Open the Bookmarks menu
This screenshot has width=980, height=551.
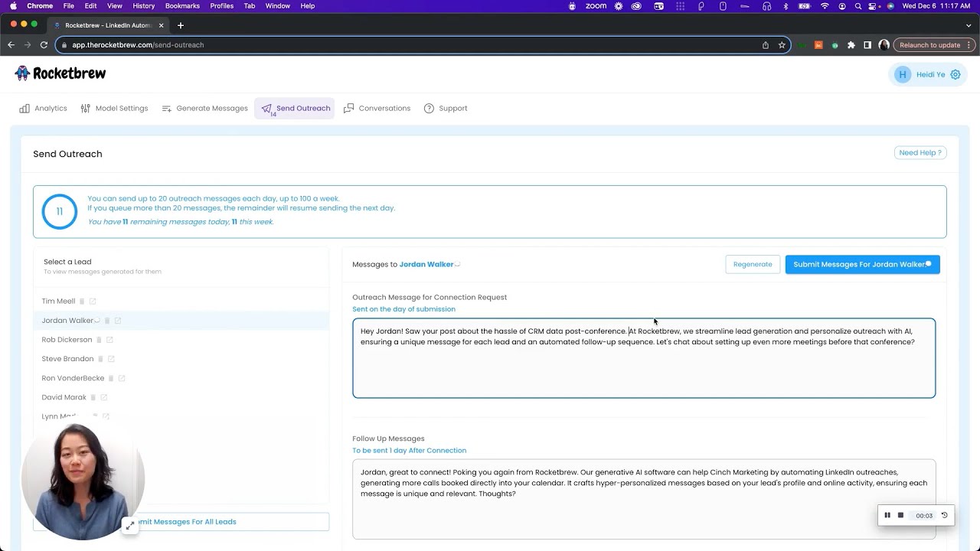click(182, 6)
